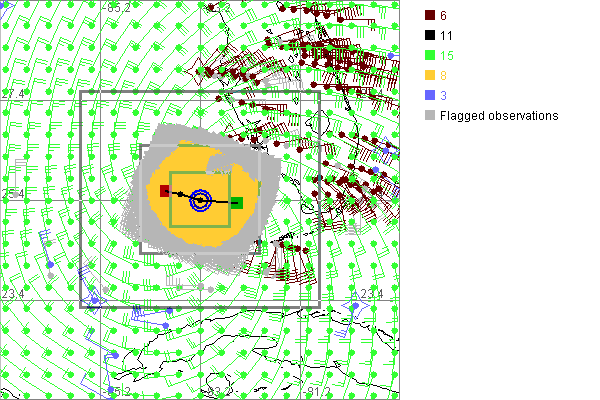Click the legend number 8 label
Viewport: 600px width, 400px height.
[444, 76]
